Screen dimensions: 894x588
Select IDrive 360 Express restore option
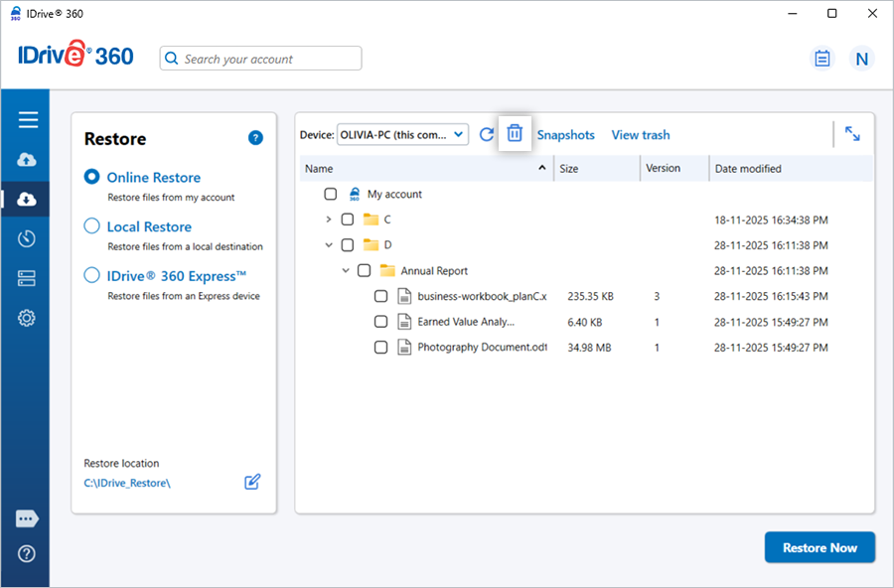(x=91, y=276)
